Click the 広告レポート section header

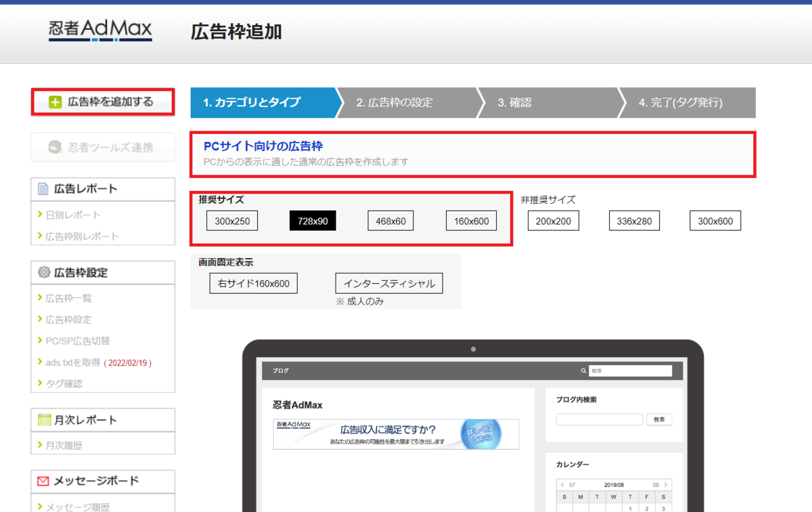point(103,189)
